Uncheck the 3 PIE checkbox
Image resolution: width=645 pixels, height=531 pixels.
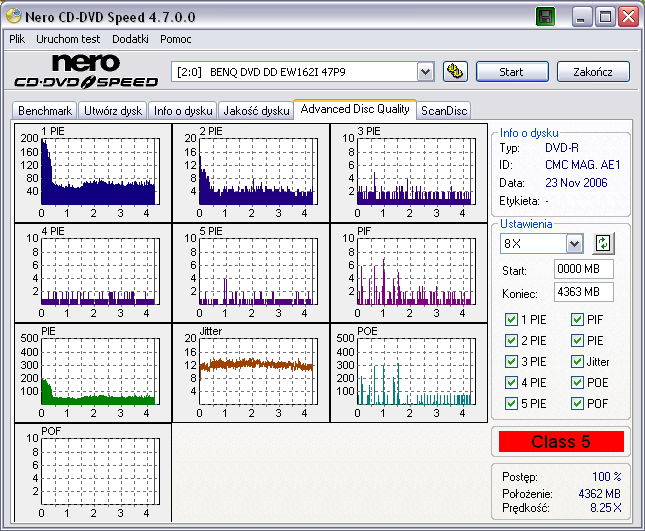[x=511, y=362]
